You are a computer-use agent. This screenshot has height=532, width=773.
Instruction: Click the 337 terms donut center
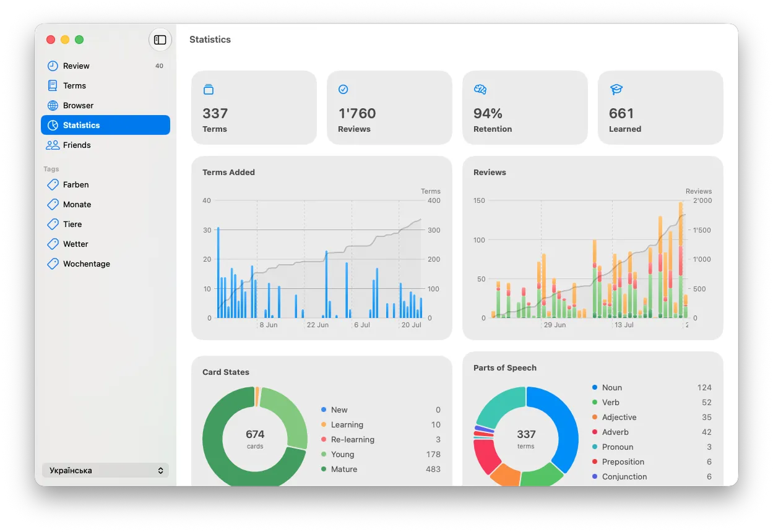point(526,439)
